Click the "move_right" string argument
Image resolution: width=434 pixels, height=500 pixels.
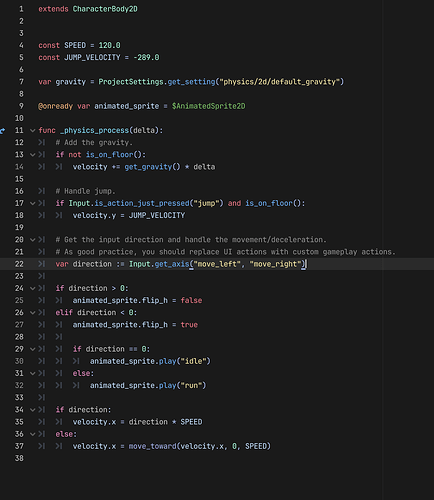click(275, 264)
